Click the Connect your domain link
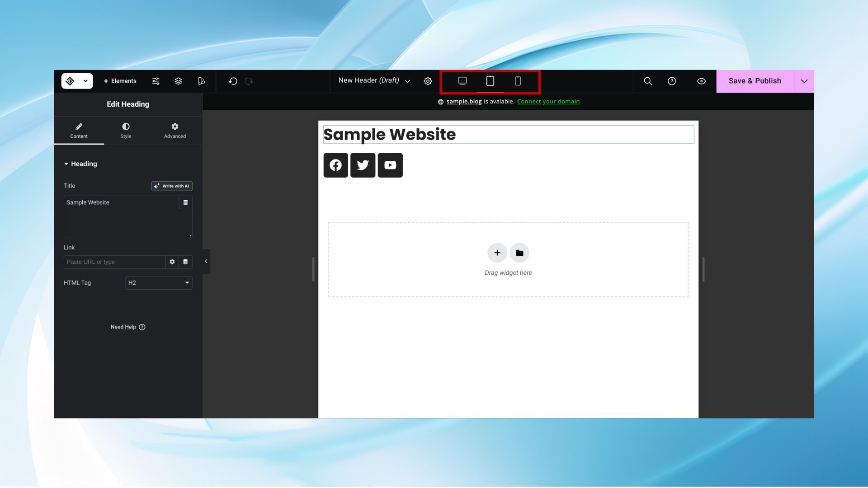This screenshot has width=868, height=488. click(548, 102)
